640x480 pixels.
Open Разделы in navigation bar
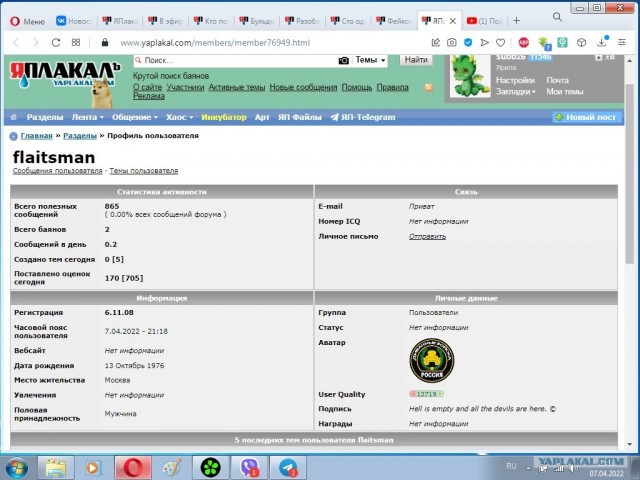(45, 117)
